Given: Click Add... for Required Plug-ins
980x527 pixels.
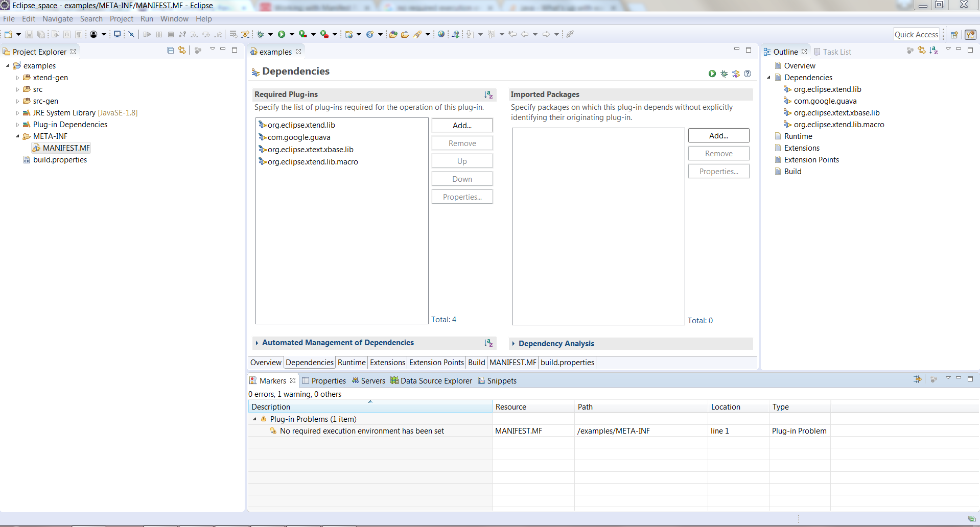Looking at the screenshot, I should tap(462, 126).
